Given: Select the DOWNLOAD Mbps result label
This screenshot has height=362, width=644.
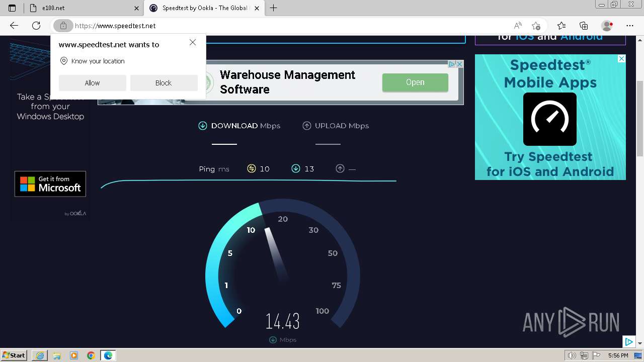Looking at the screenshot, I should pyautogui.click(x=246, y=126).
